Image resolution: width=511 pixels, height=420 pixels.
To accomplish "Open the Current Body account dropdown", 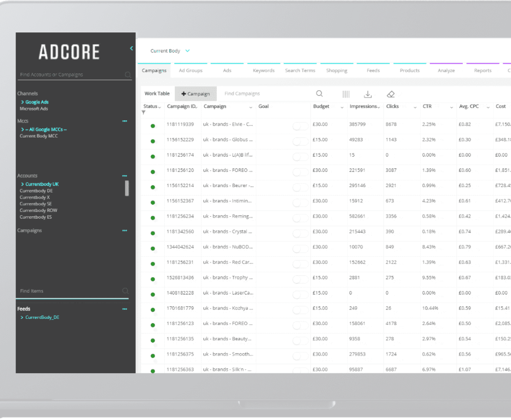I will coord(188,51).
